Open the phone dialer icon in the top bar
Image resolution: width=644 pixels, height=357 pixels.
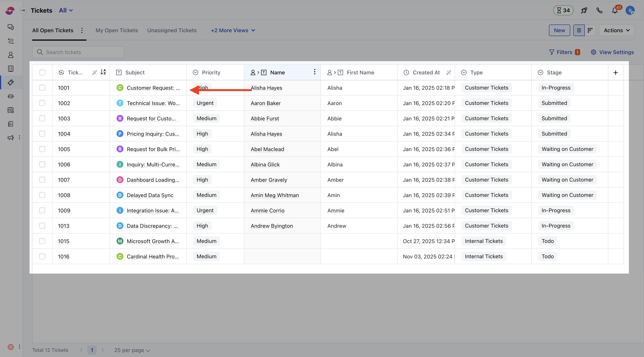point(600,10)
